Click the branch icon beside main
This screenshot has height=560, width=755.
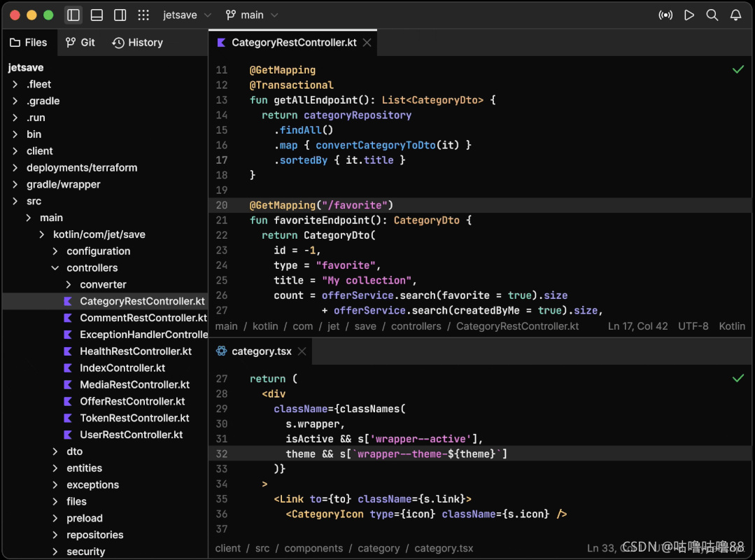(x=231, y=15)
